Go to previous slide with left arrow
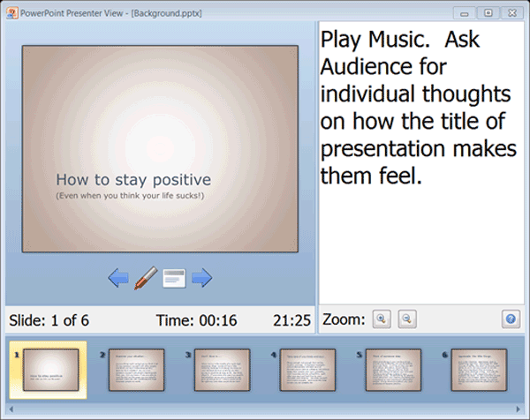530x420 pixels. [118, 278]
